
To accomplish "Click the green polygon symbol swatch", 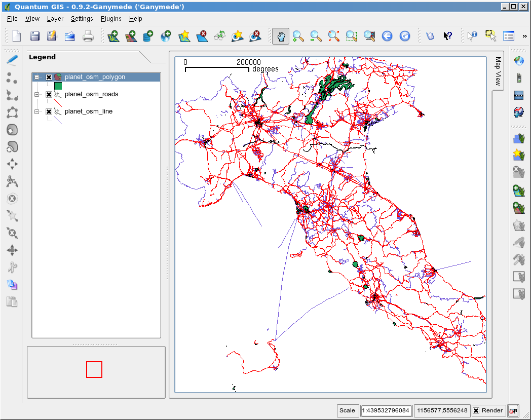I will coord(58,86).
